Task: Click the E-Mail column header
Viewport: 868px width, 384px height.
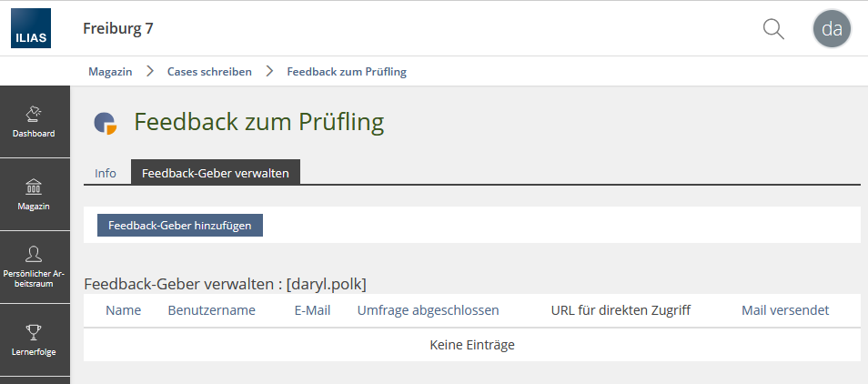Action: pos(312,310)
